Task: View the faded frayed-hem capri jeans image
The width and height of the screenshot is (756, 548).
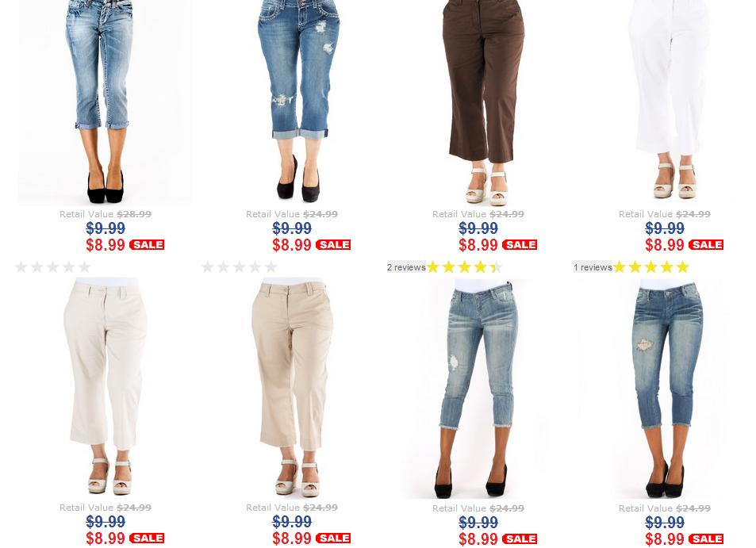Action: pyautogui.click(x=478, y=389)
